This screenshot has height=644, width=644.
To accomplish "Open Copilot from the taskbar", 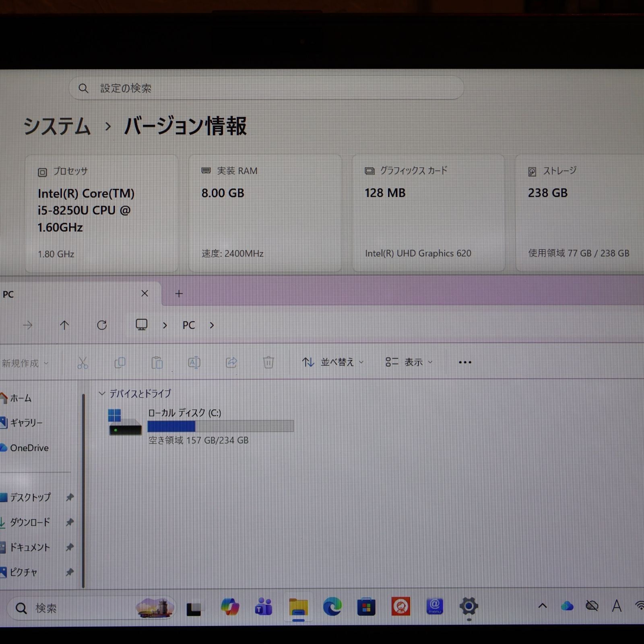I will tap(230, 607).
